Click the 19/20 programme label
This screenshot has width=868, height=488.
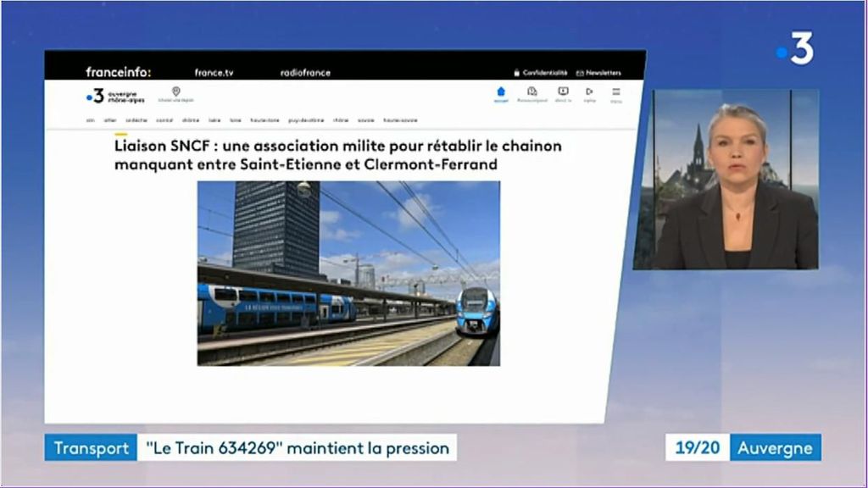(698, 447)
